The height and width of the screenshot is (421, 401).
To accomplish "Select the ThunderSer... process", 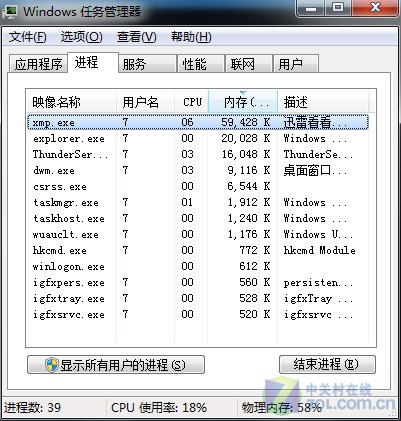I will tap(198, 154).
